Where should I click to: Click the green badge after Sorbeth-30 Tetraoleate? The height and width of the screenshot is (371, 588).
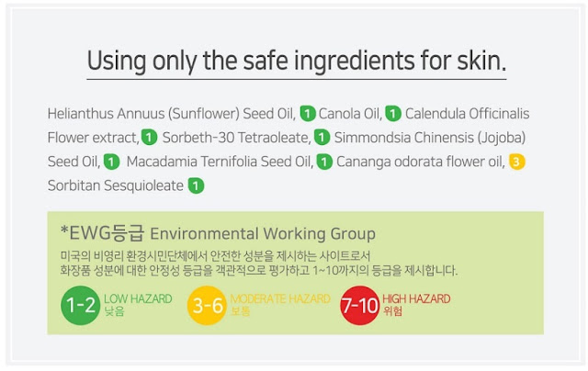(x=322, y=138)
